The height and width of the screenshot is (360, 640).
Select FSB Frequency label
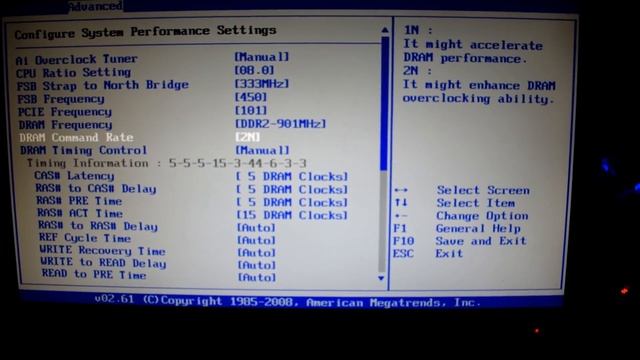pyautogui.click(x=61, y=99)
